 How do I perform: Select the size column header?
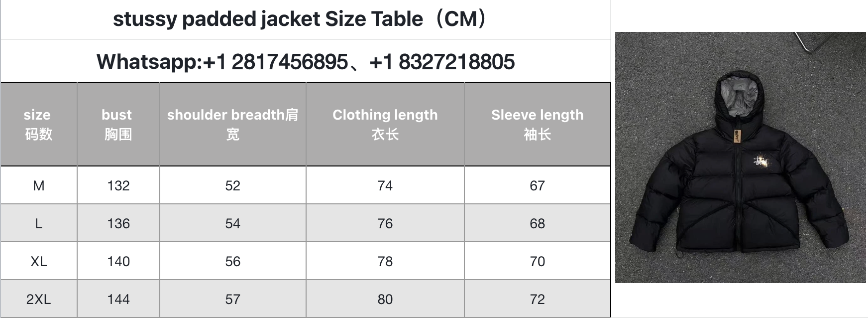coord(39,124)
